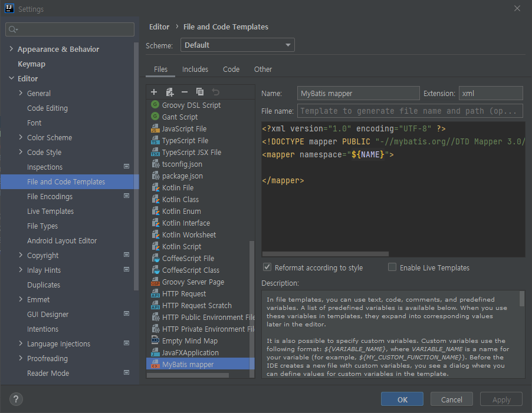Toggle Reformat according to style checkbox
The height and width of the screenshot is (413, 532).
(267, 267)
